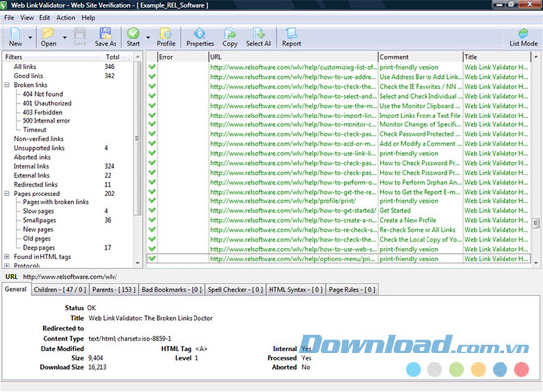Expand the Protocols tree node
Image resolution: width=543 pixels, height=392 pixels.
[7, 265]
